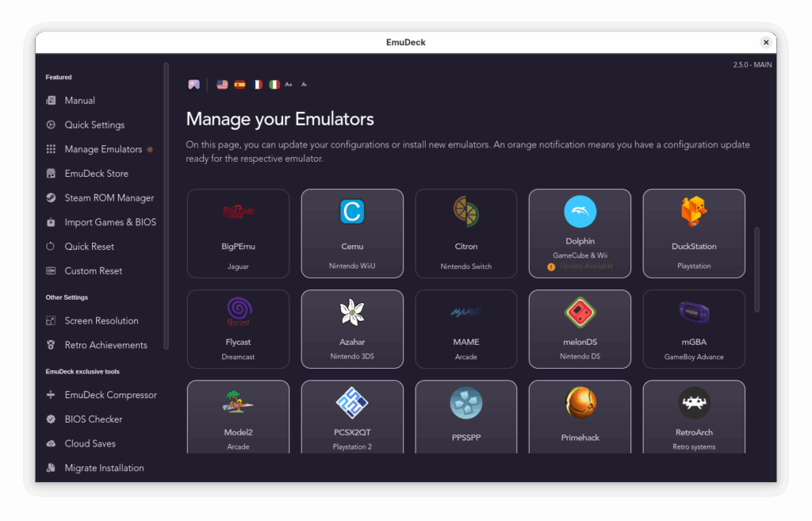Image resolution: width=812 pixels, height=521 pixels.
Task: Open the Dolphin GameCube & Wii card
Action: tap(580, 234)
